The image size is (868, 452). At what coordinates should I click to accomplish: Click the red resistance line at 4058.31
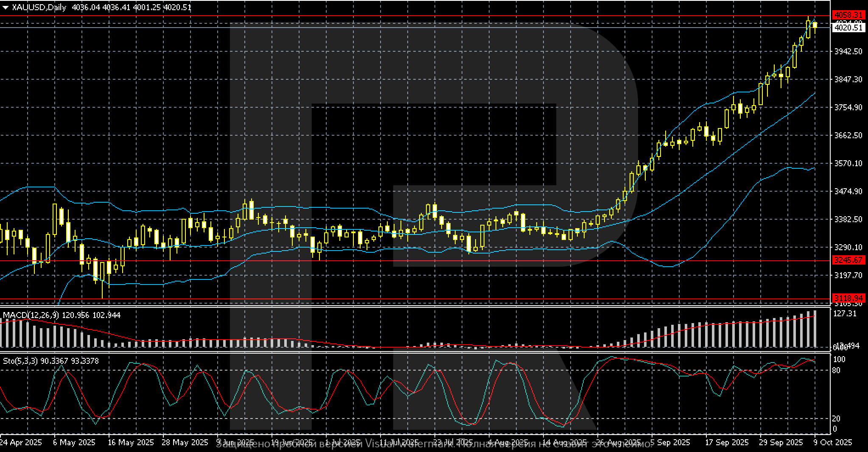coord(424,15)
